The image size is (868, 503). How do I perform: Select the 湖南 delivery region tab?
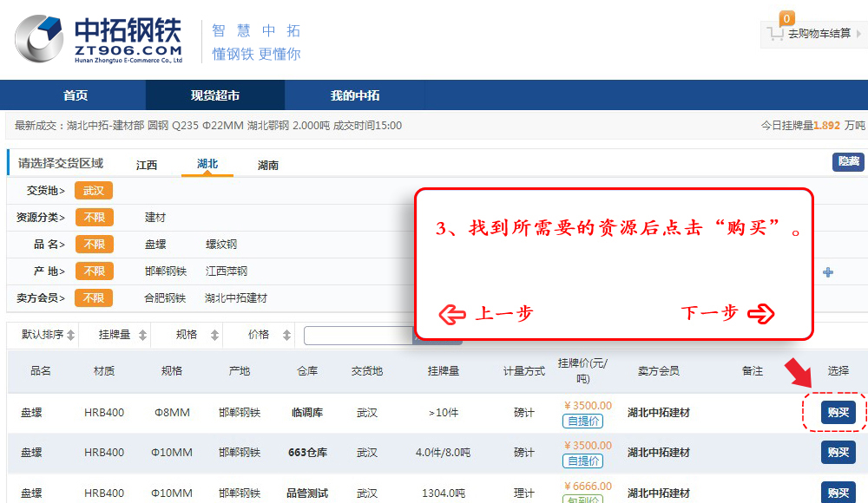(x=268, y=165)
